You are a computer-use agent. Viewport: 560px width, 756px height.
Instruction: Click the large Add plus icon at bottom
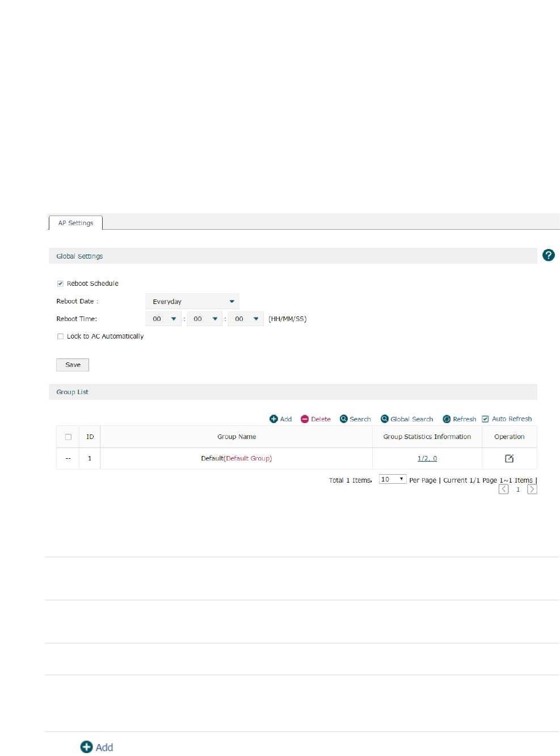tap(86, 747)
